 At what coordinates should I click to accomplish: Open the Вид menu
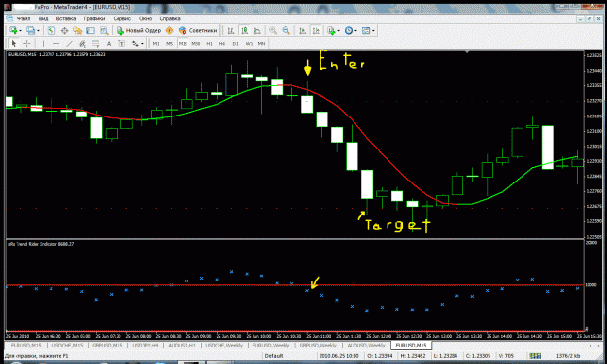(x=43, y=18)
